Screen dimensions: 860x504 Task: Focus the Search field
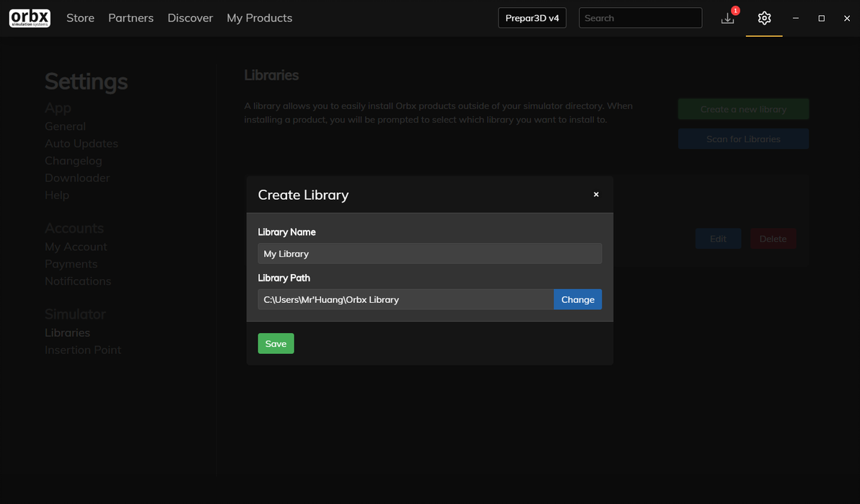coord(640,18)
